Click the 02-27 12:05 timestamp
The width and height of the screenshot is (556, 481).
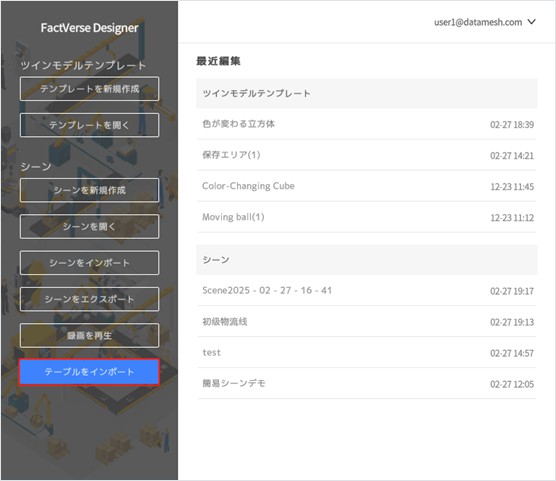coord(512,384)
